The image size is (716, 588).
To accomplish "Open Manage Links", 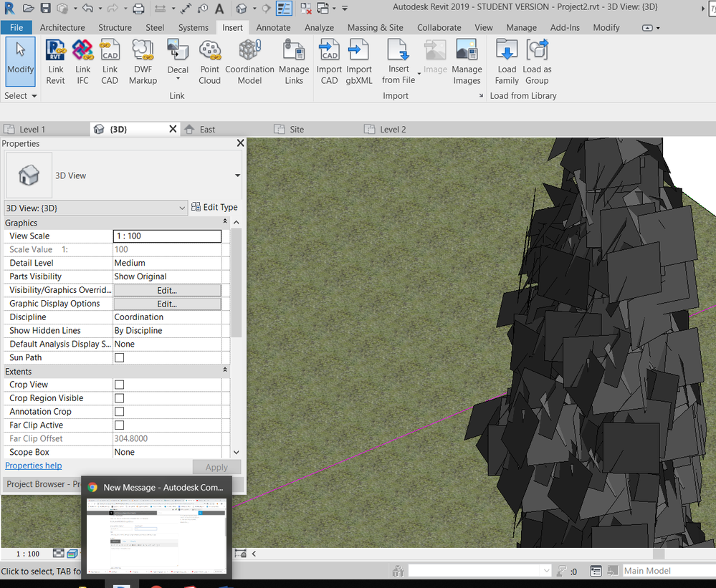I will [x=294, y=62].
